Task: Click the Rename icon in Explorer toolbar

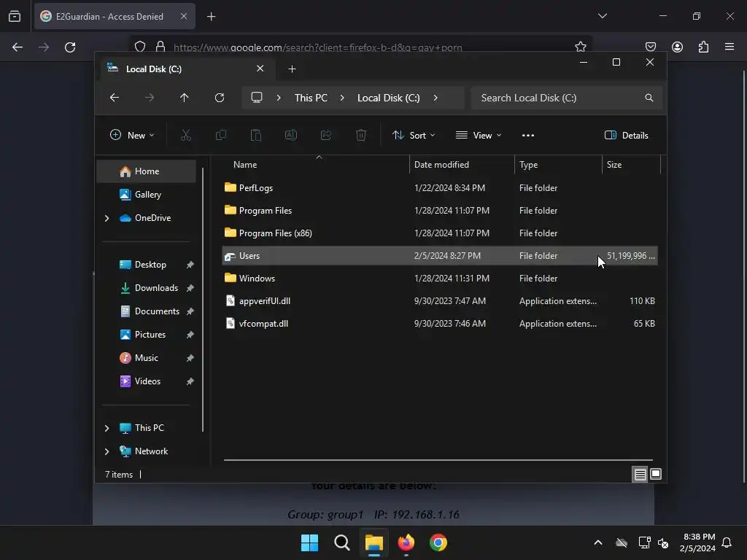Action: 290,135
